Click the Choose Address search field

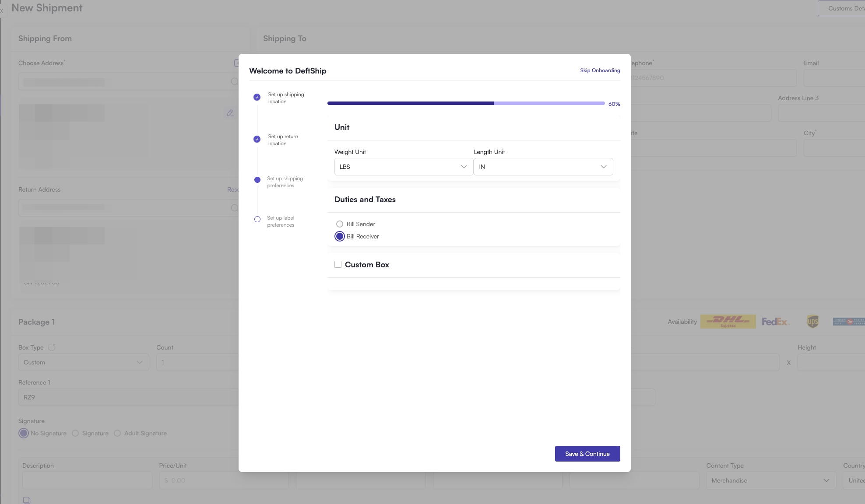[128, 81]
